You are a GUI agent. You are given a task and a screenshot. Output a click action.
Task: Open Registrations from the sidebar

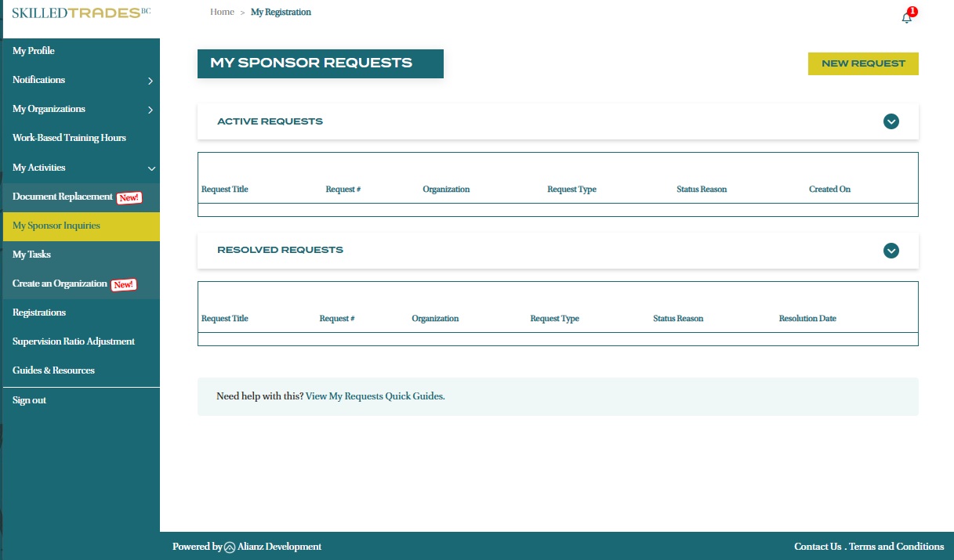pos(39,313)
